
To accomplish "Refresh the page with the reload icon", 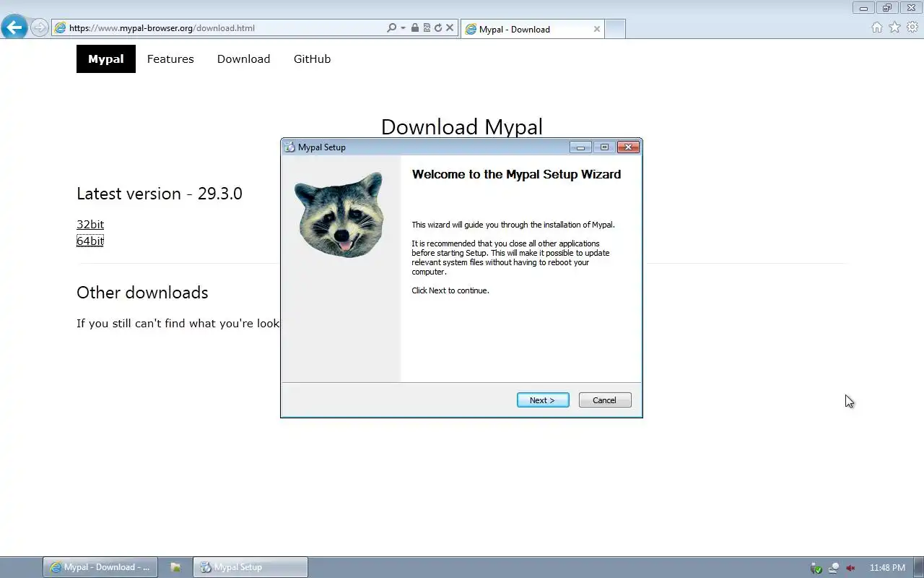I will tap(437, 28).
